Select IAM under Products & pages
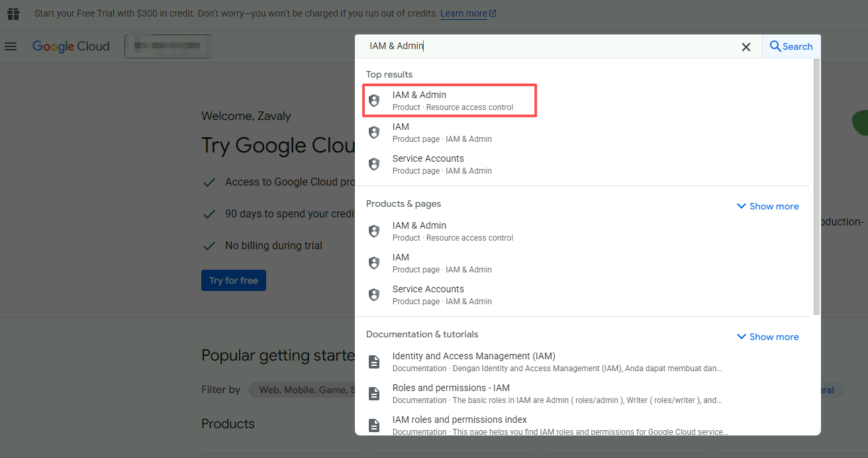 582,263
